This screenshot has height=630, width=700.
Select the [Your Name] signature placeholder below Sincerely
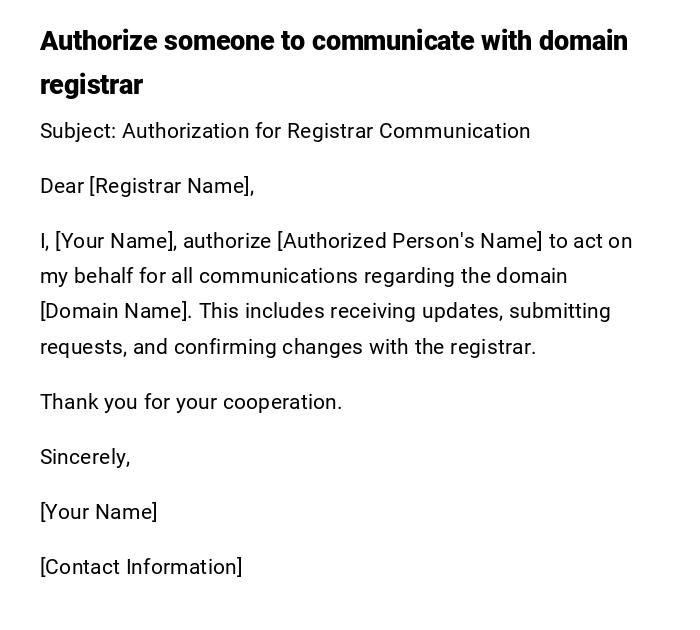pyautogui.click(x=99, y=512)
